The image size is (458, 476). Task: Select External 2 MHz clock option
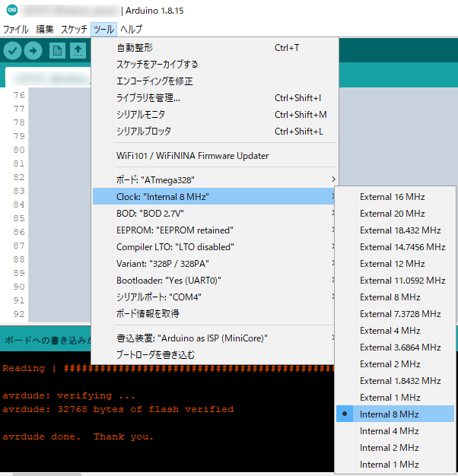(x=395, y=363)
